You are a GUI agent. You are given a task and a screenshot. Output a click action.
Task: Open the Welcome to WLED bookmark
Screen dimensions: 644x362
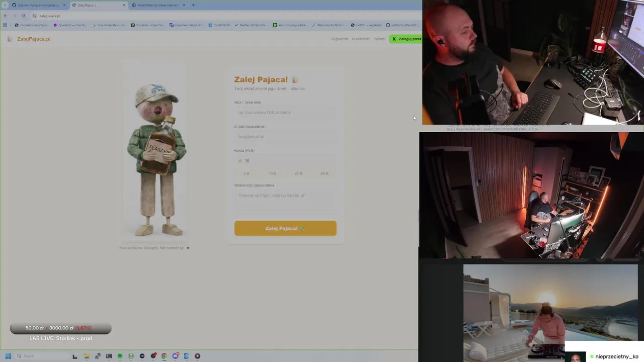[x=329, y=25]
